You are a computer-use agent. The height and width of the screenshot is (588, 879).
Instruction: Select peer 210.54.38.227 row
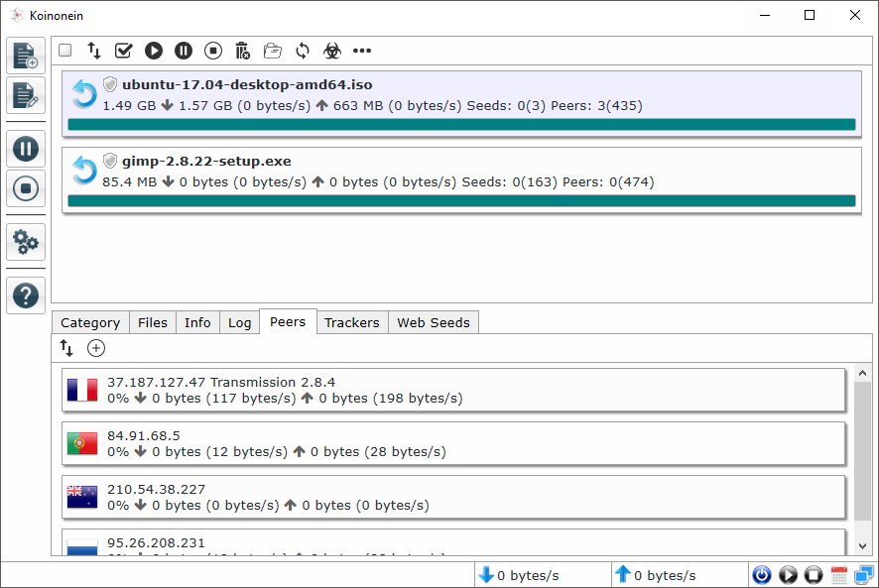pos(453,497)
